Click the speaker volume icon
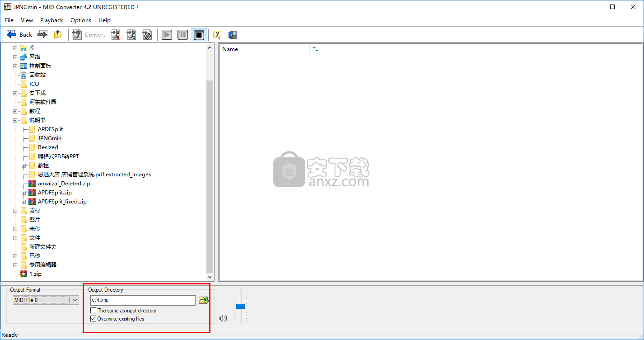The image size is (644, 340). pyautogui.click(x=223, y=318)
